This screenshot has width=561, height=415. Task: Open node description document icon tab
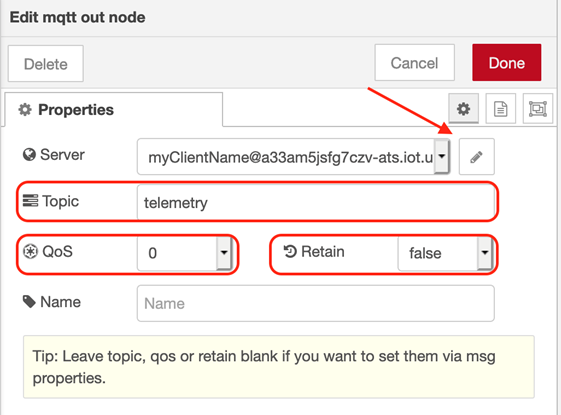click(501, 109)
